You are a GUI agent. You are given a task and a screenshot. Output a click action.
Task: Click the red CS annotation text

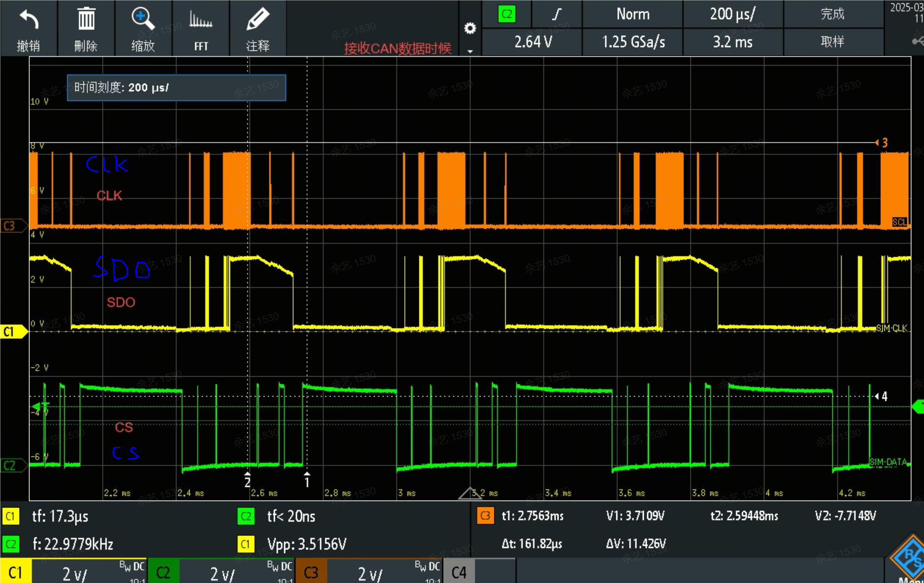124,427
